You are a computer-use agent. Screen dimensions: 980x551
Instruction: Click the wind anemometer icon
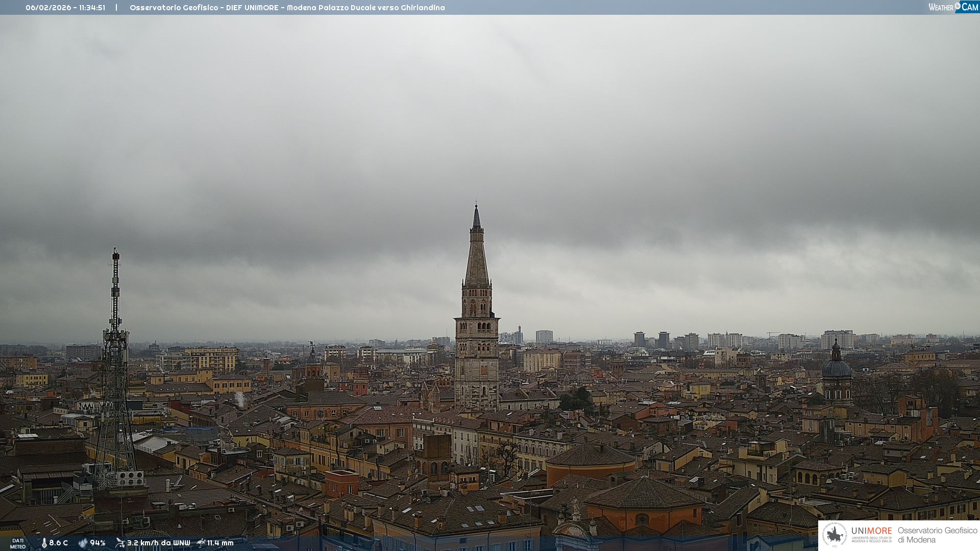click(x=120, y=543)
